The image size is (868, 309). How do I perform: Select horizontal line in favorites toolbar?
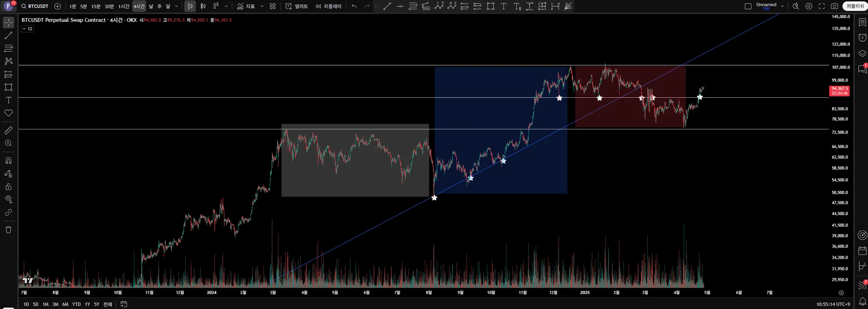400,6
